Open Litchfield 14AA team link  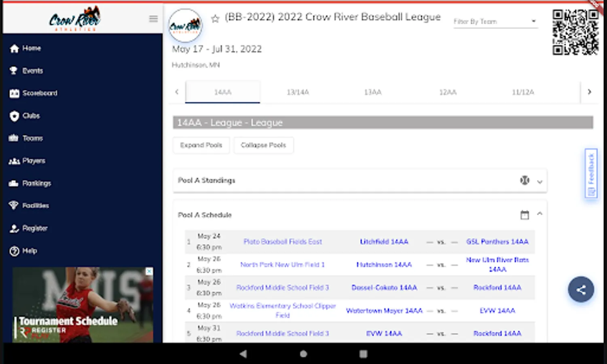click(x=384, y=242)
